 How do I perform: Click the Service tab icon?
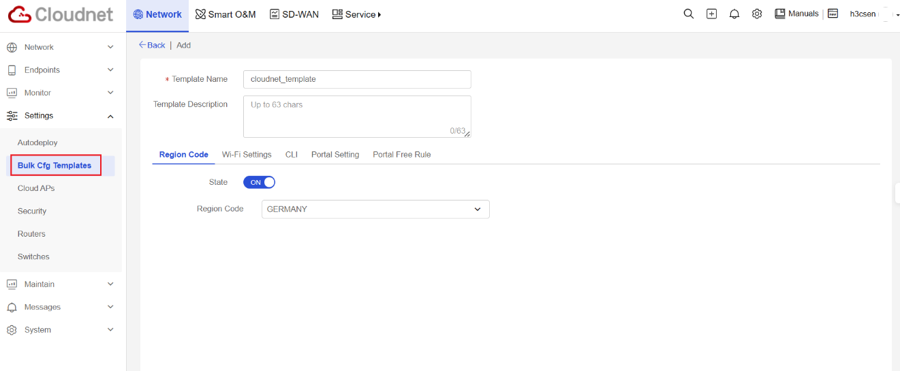click(x=338, y=14)
